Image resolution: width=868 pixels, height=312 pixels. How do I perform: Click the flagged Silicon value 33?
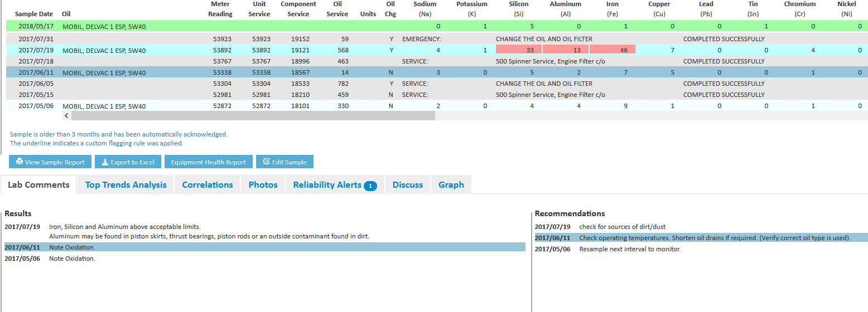(x=518, y=50)
